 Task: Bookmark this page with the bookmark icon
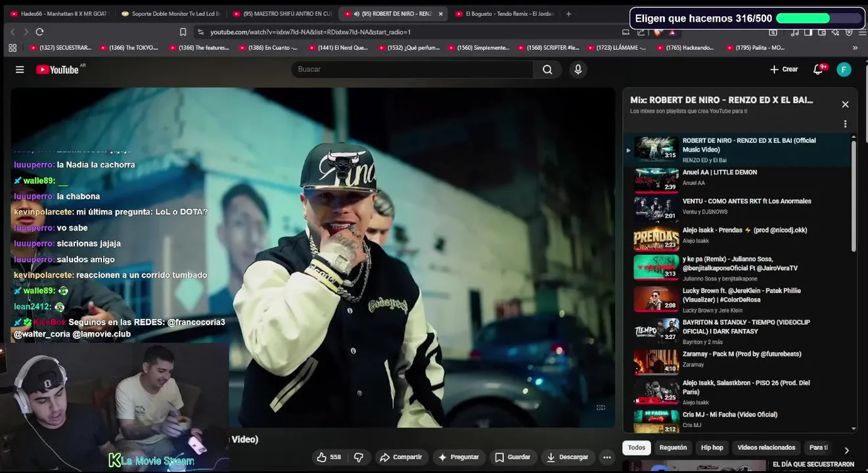click(183, 32)
